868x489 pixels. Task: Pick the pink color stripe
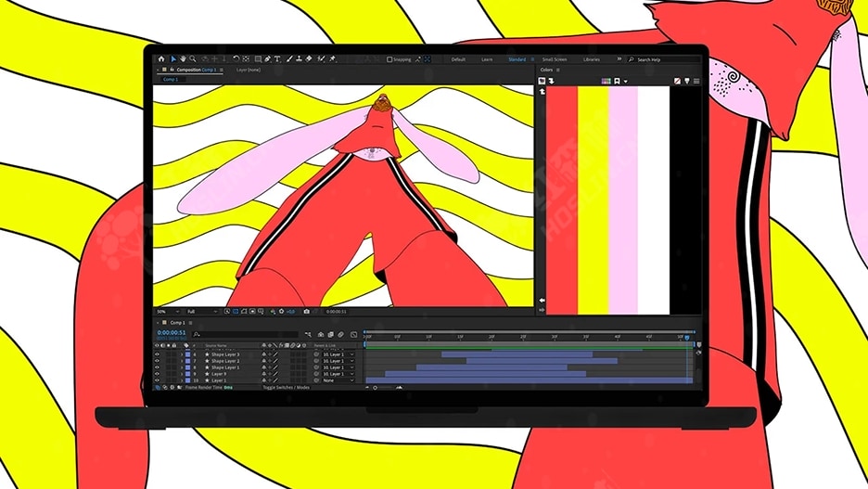(623, 199)
